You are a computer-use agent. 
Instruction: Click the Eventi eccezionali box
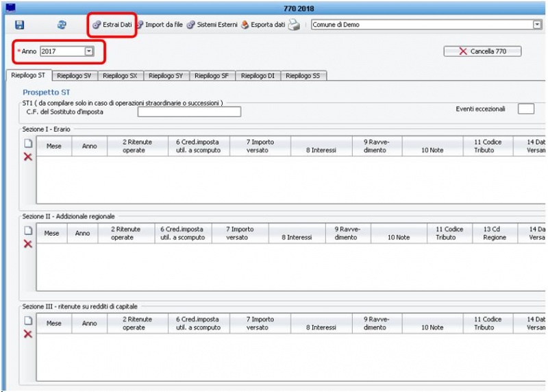pyautogui.click(x=525, y=109)
